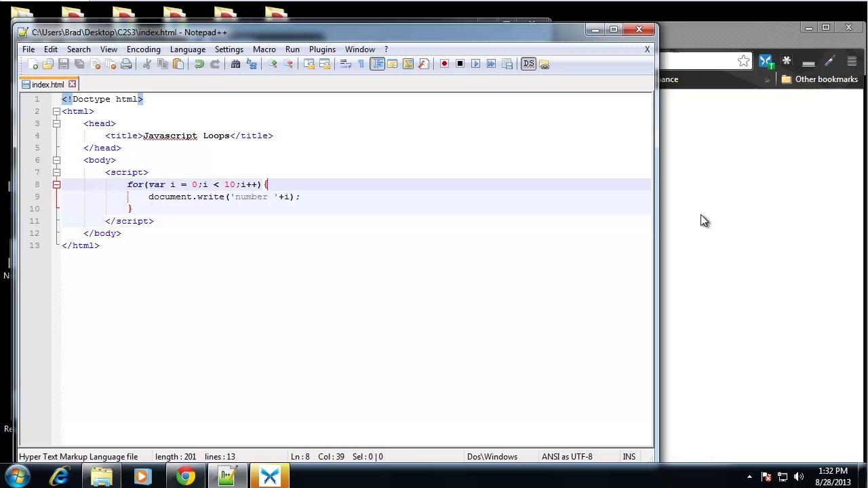Toggle the Function List toolbar icon

pos(423,64)
